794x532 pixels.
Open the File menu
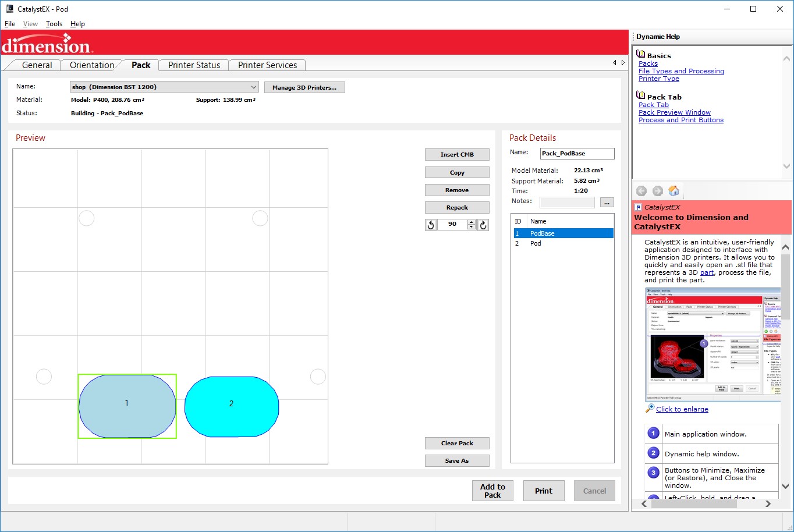pyautogui.click(x=10, y=24)
